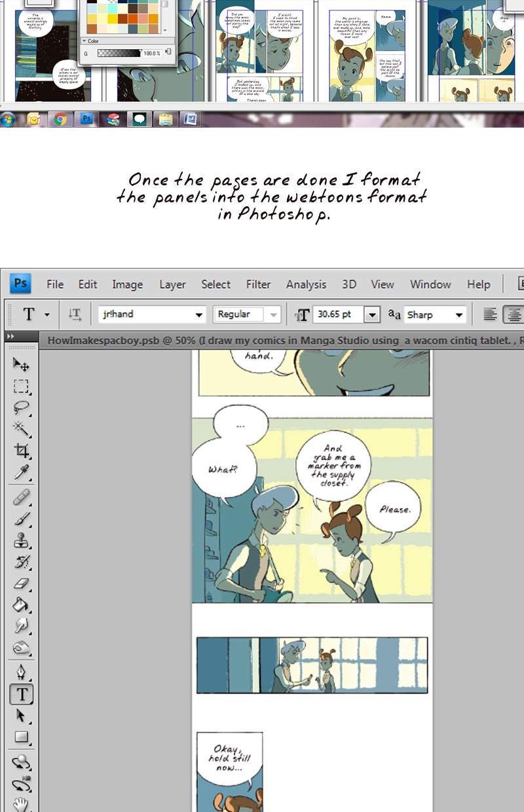Viewport: 524px width, 812px height.
Task: Open the jr!hand font family dropdown
Action: pos(199,315)
